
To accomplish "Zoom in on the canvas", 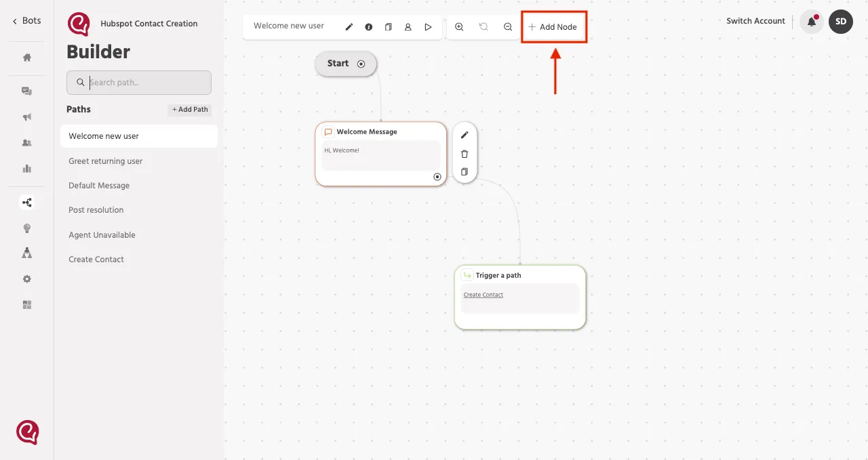I will [x=459, y=27].
